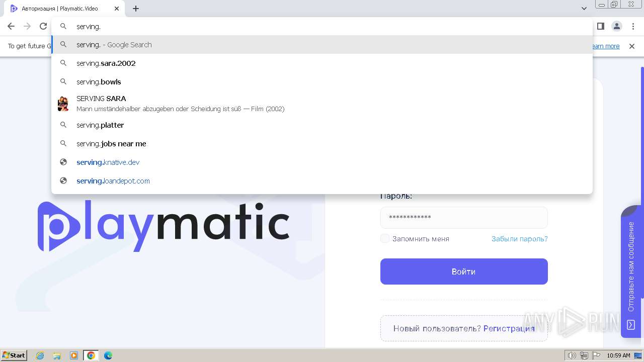Select the SERVING SARA film suggestion
This screenshot has width=644, height=362.
(x=322, y=104)
